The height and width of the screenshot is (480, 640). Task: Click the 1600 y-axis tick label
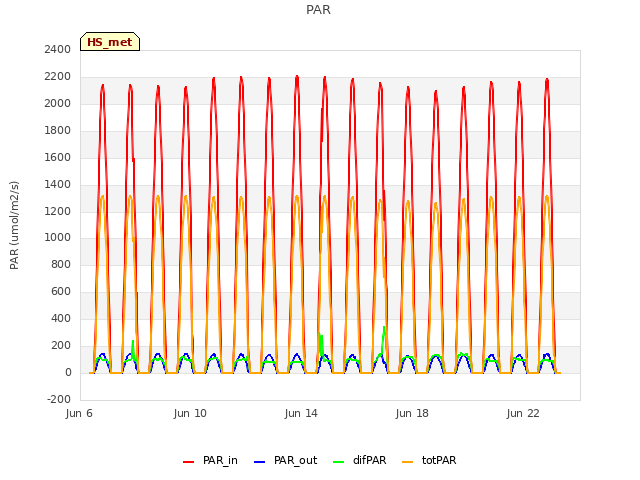[58, 158]
